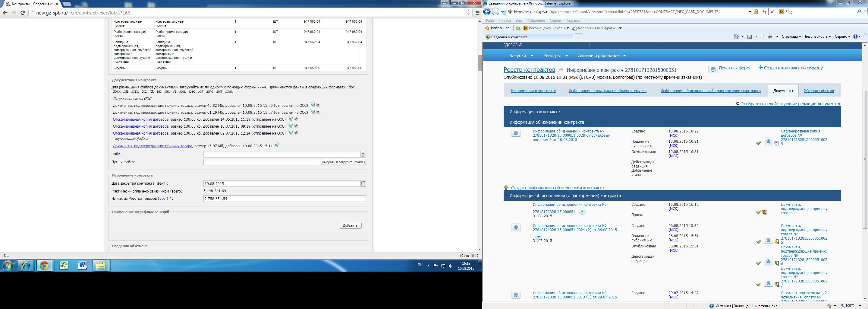Delete the 61.29 Мб acceptance document via trash icon
Image resolution: width=868 pixels, height=309 pixels.
point(313,112)
